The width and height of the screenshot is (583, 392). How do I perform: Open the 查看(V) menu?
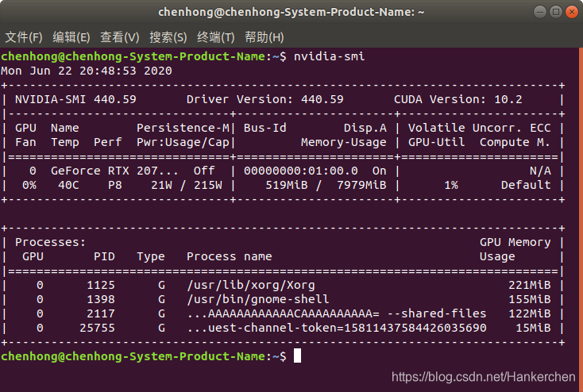(119, 37)
